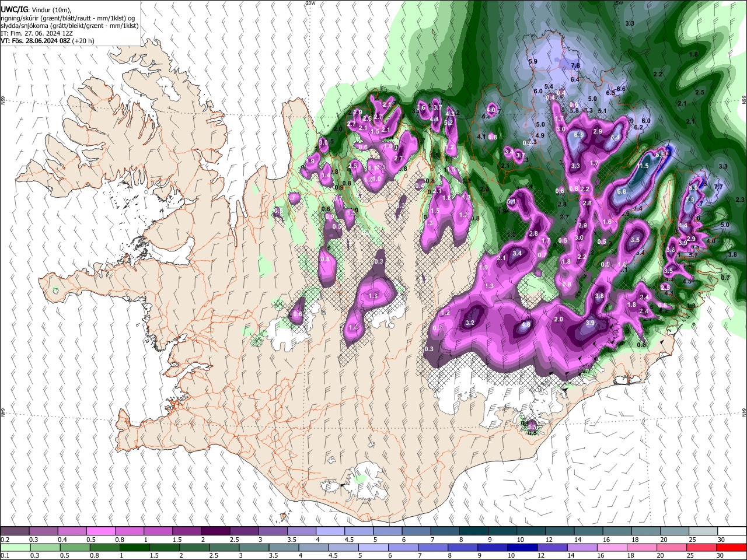Select the deep navy swatch between 10 and 12

(x=522, y=547)
